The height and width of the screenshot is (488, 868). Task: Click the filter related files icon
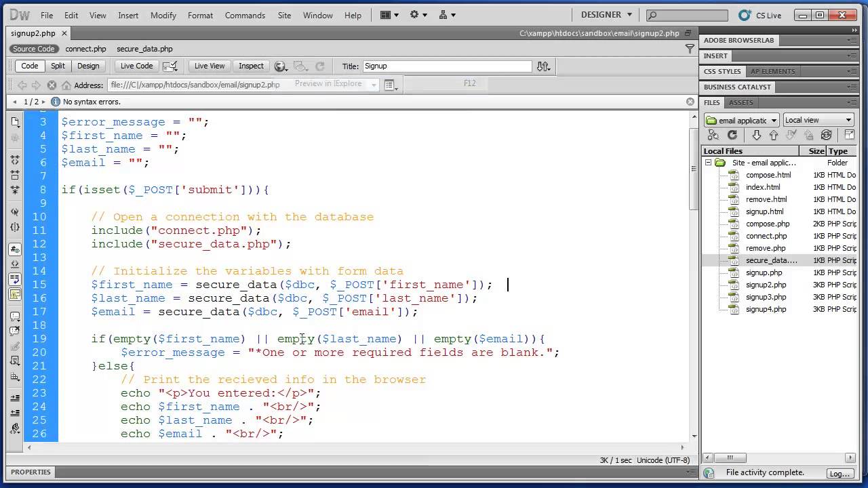(690, 49)
